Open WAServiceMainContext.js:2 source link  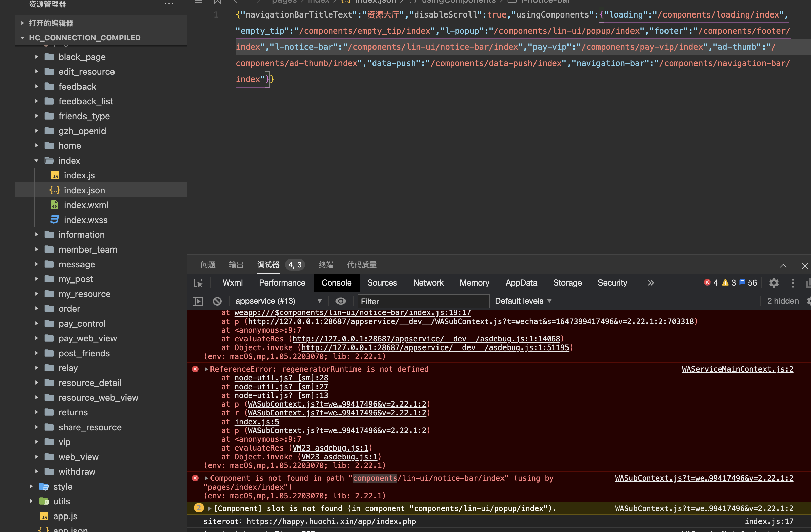(x=738, y=369)
